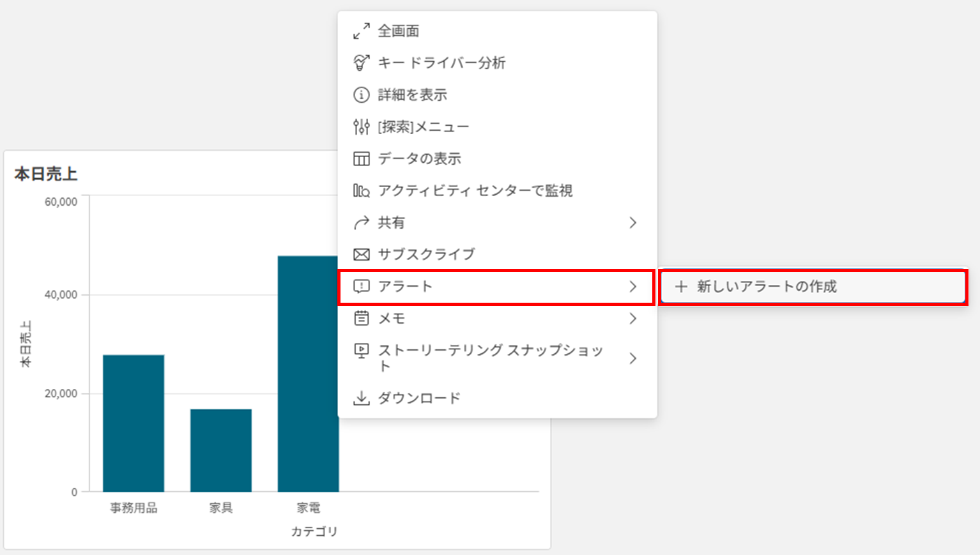The width and height of the screenshot is (980, 555).
Task: Click the Activity Center monitor icon
Action: point(362,191)
